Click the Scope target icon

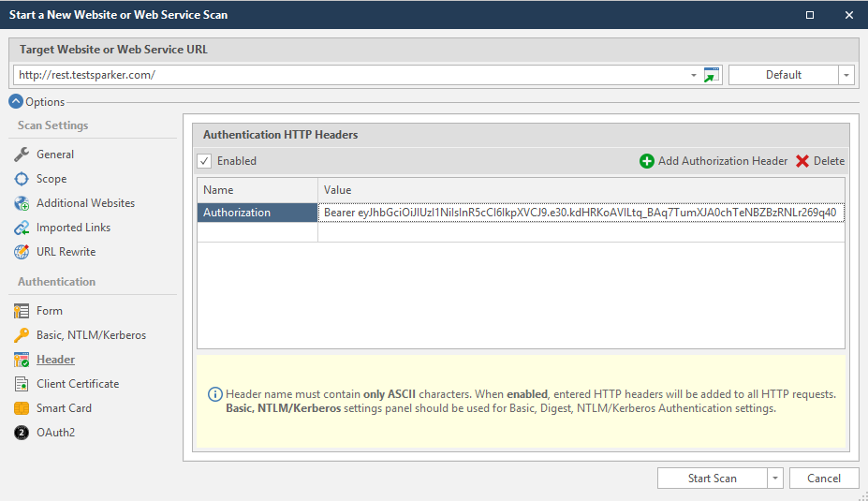click(x=22, y=179)
